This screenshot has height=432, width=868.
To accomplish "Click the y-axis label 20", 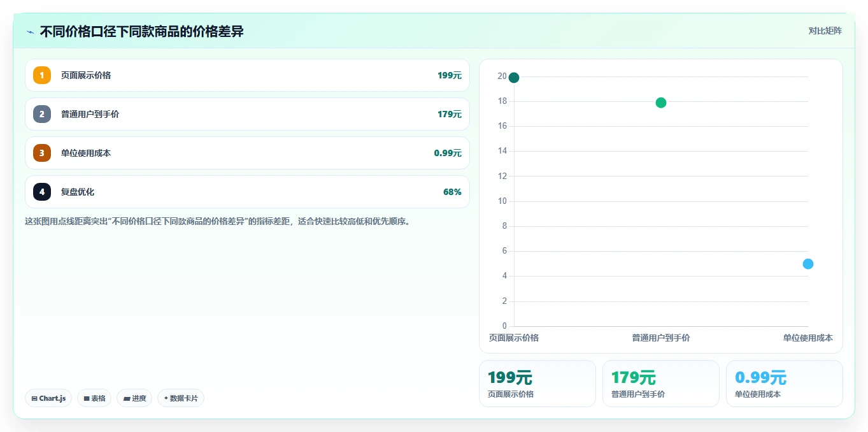I will [x=502, y=76].
